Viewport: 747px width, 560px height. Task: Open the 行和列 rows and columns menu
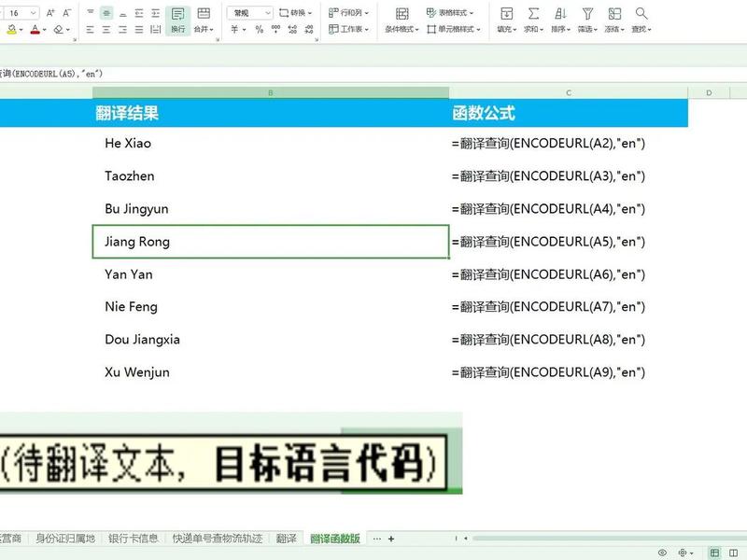[x=348, y=13]
